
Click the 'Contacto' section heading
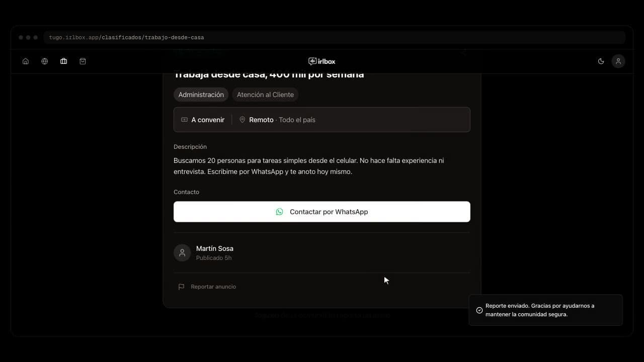pyautogui.click(x=187, y=192)
